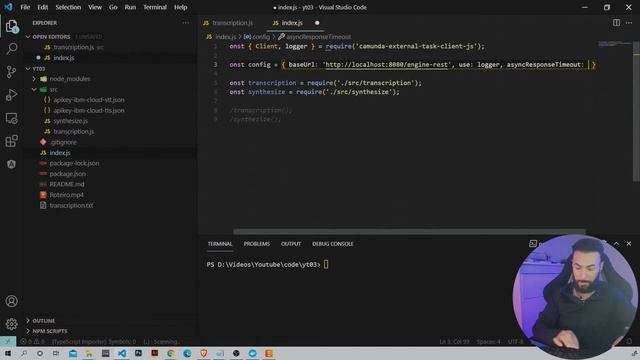Open the Manage gear icon
This screenshot has width=640, height=360.
(x=11, y=324)
